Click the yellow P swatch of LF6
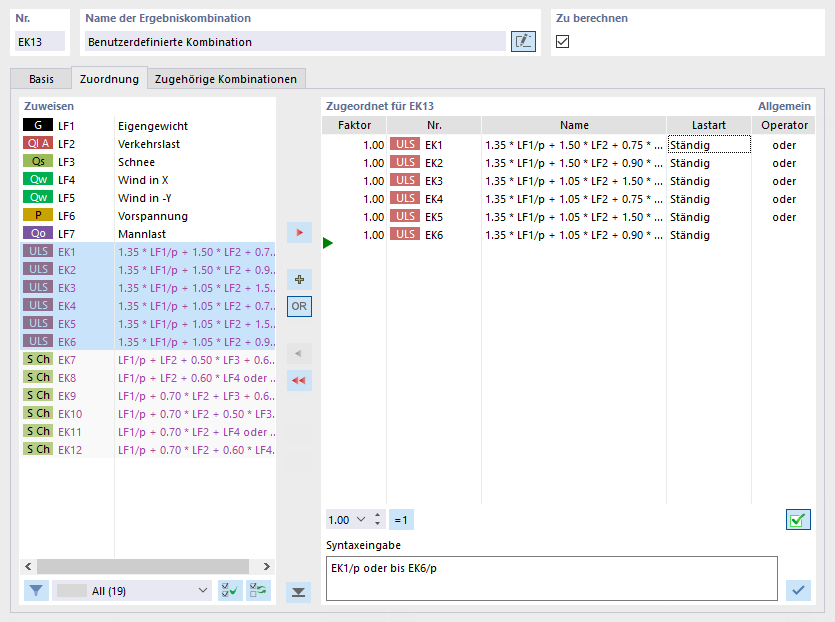 [x=38, y=215]
